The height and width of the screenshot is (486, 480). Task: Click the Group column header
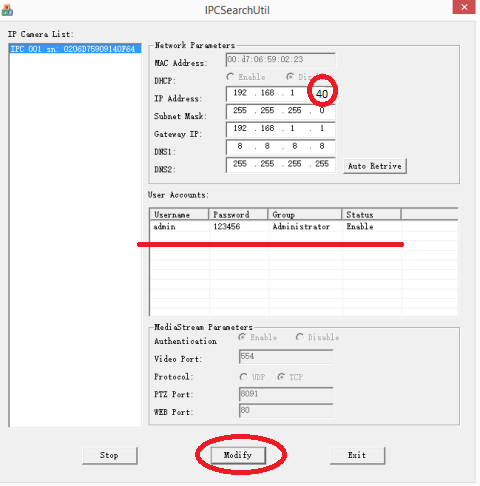(x=305, y=214)
